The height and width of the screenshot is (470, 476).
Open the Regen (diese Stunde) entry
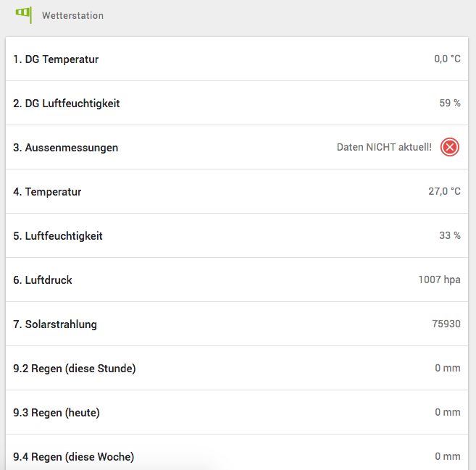pyautogui.click(x=75, y=369)
